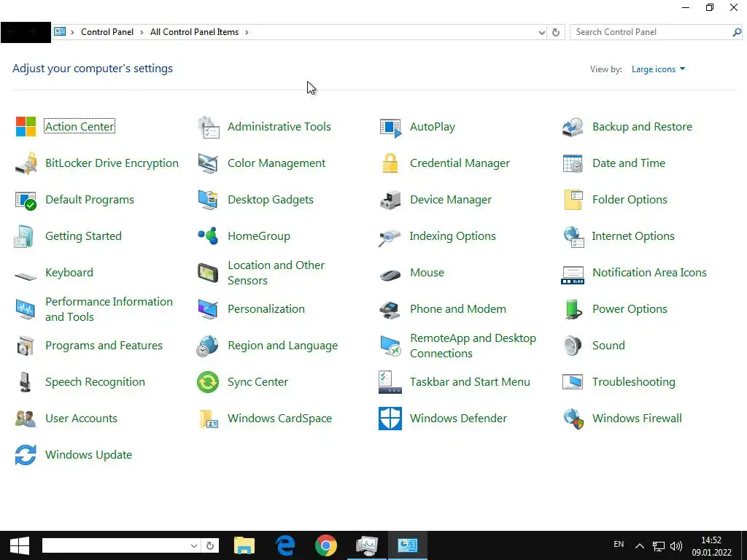Open Location and Other Sensors link
747x560 pixels.
tap(276, 273)
